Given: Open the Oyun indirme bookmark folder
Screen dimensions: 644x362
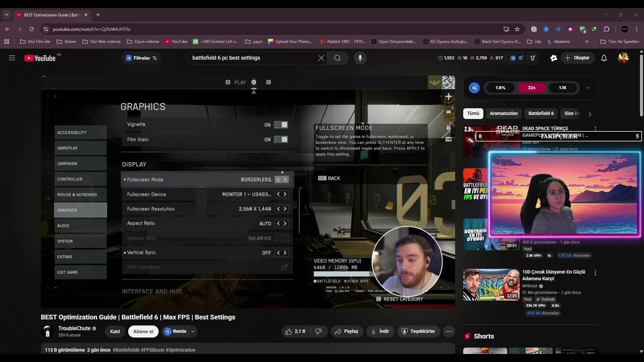Looking at the screenshot, I should 143,42.
